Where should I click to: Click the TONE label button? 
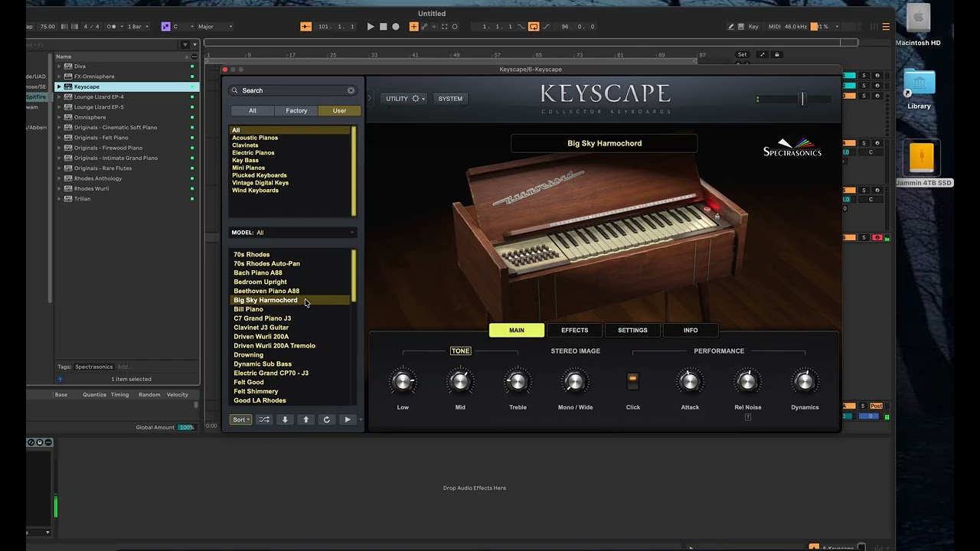(460, 351)
